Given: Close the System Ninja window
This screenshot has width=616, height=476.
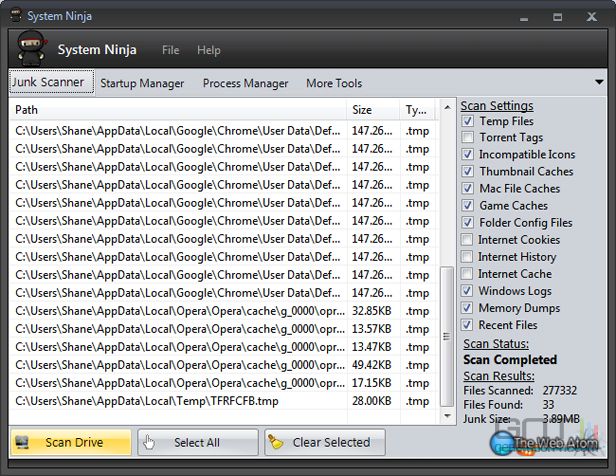Looking at the screenshot, I should (x=592, y=16).
